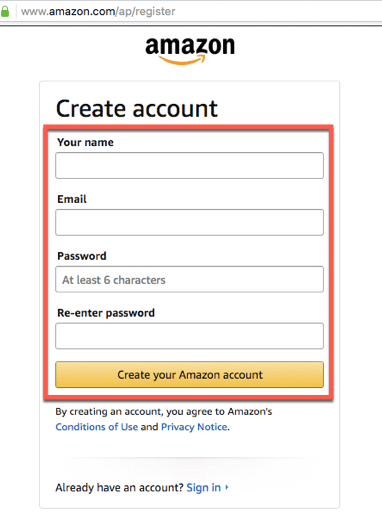Click the 'By creating an account' agreement text
Viewport: 382px width, 517px height.
pos(164,412)
